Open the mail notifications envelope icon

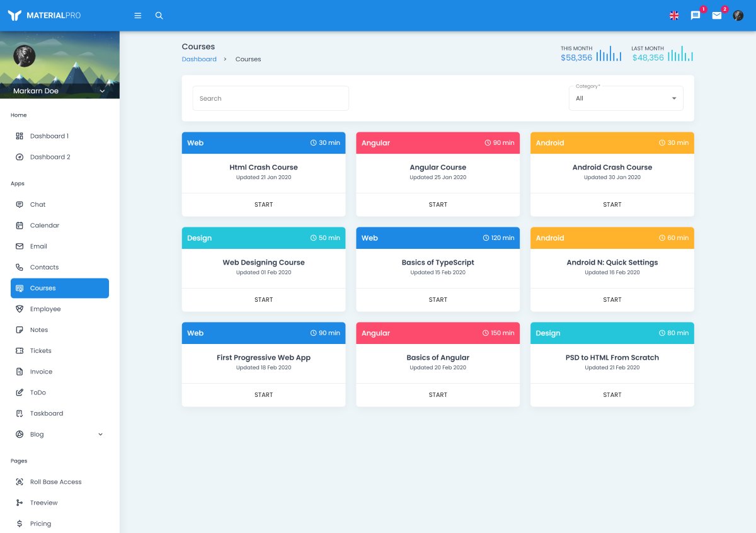point(717,16)
